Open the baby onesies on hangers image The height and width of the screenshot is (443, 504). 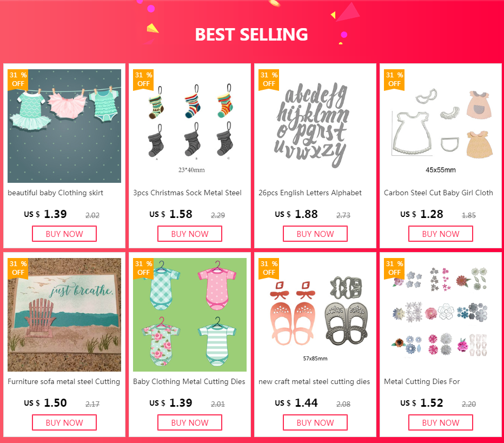tap(190, 315)
